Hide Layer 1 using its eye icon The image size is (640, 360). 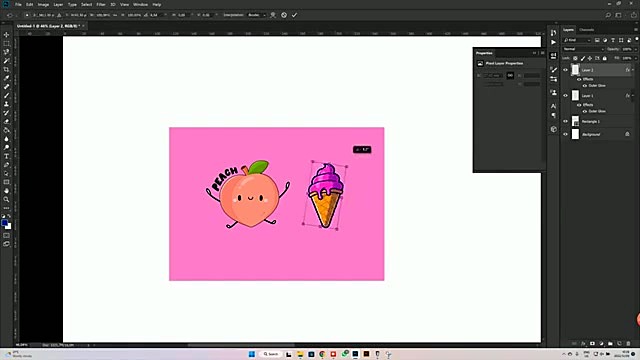pyautogui.click(x=565, y=96)
